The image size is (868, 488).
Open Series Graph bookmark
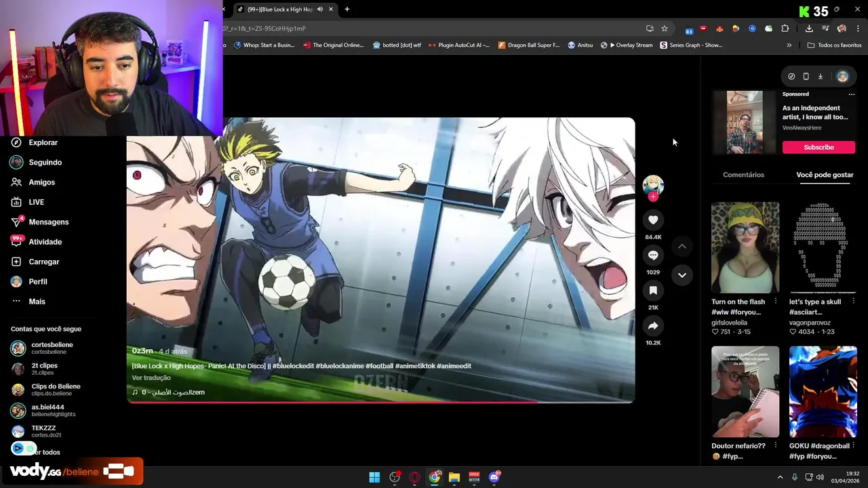(x=691, y=45)
